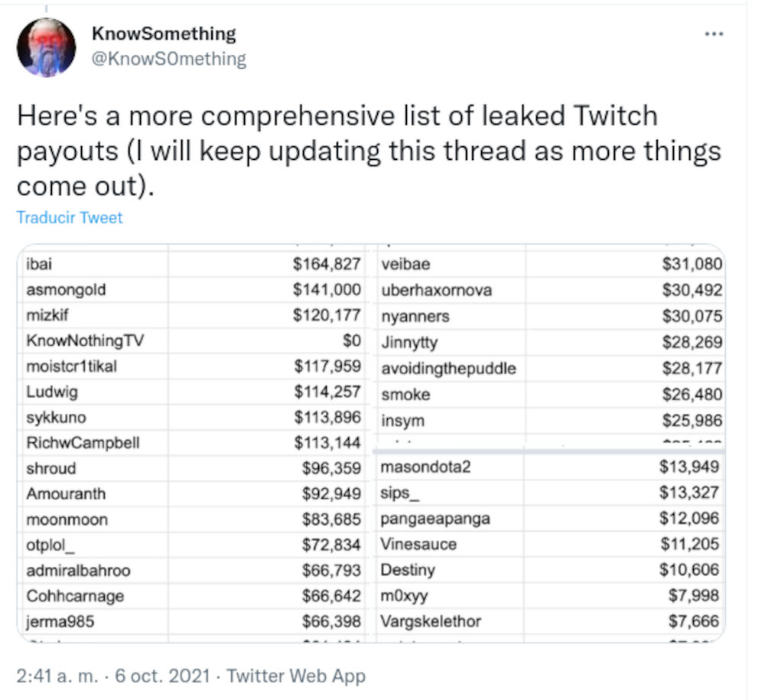765x700 pixels.
Task: Open the tweet's three-dot more menu
Action: pos(713,34)
